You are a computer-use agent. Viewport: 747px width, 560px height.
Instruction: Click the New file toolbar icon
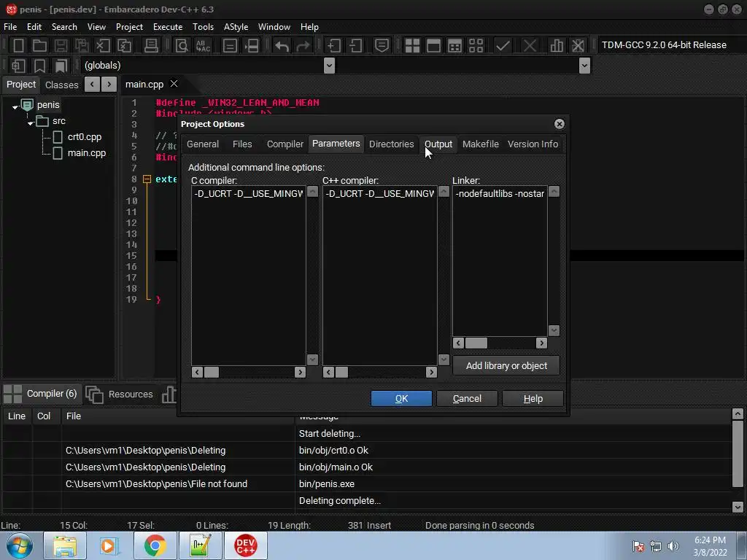point(18,46)
